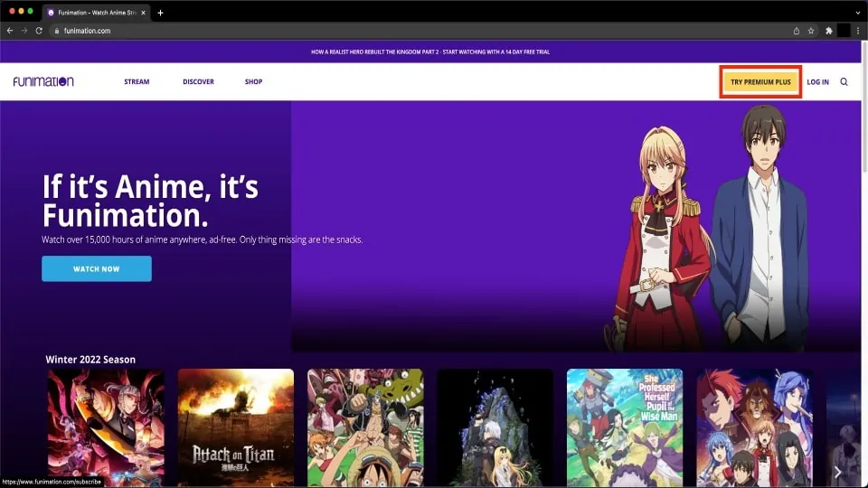Click the Watch Now button
Screen dimensions: 868x488
tap(97, 269)
